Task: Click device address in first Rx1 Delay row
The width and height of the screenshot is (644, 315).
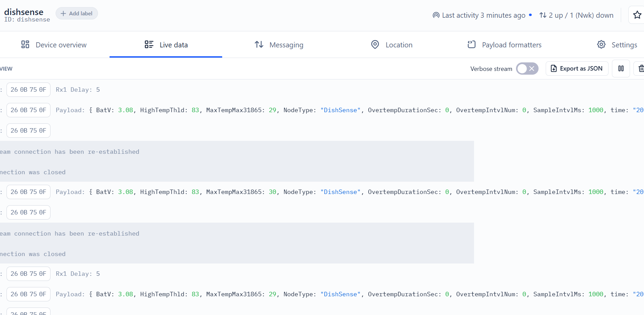Action: coord(28,90)
